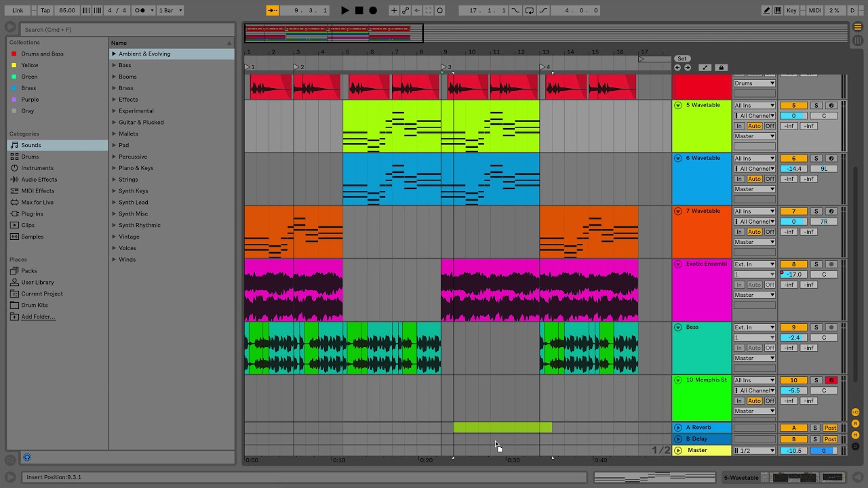Click the Session Record circle button
The height and width of the screenshot is (488, 868).
point(440,10)
